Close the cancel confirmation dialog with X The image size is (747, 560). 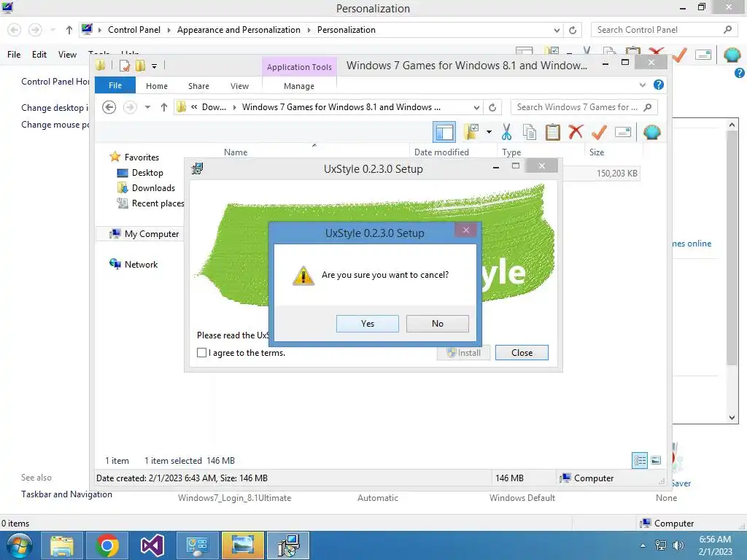point(466,230)
